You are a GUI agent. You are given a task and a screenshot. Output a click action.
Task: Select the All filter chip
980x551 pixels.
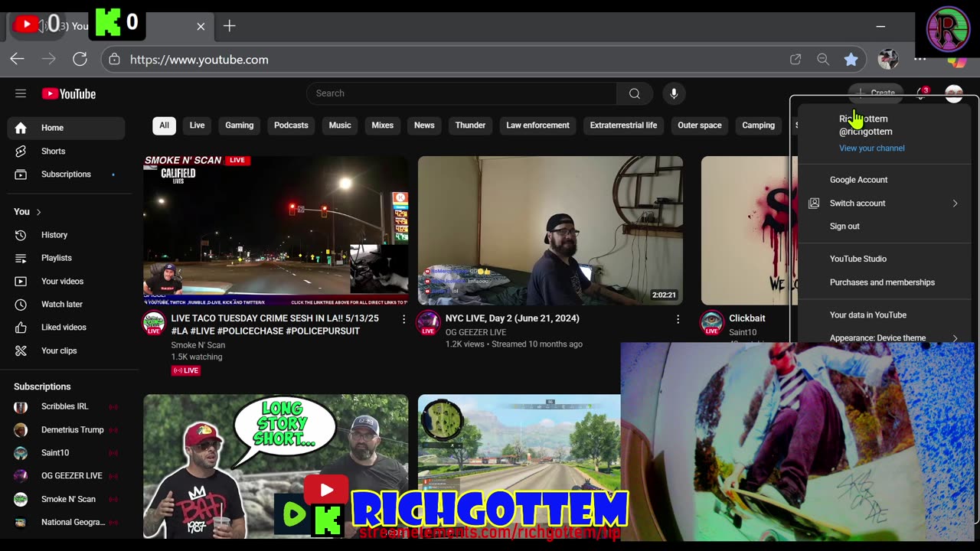(164, 126)
